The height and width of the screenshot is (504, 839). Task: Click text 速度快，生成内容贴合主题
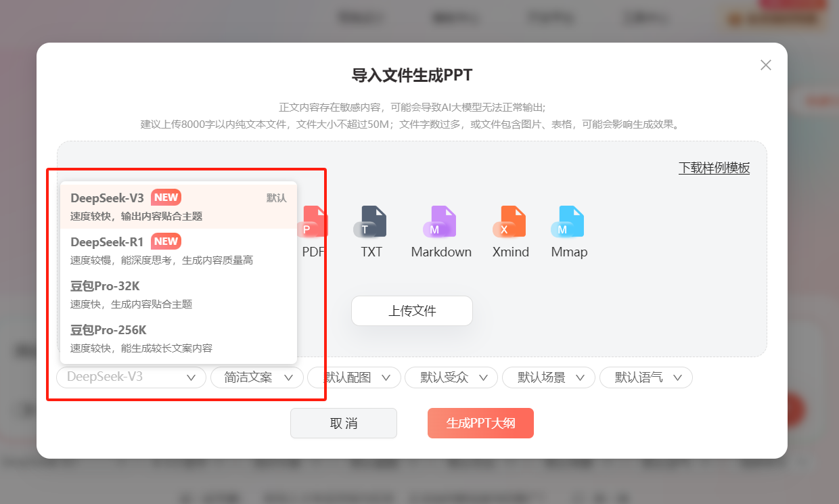click(131, 304)
